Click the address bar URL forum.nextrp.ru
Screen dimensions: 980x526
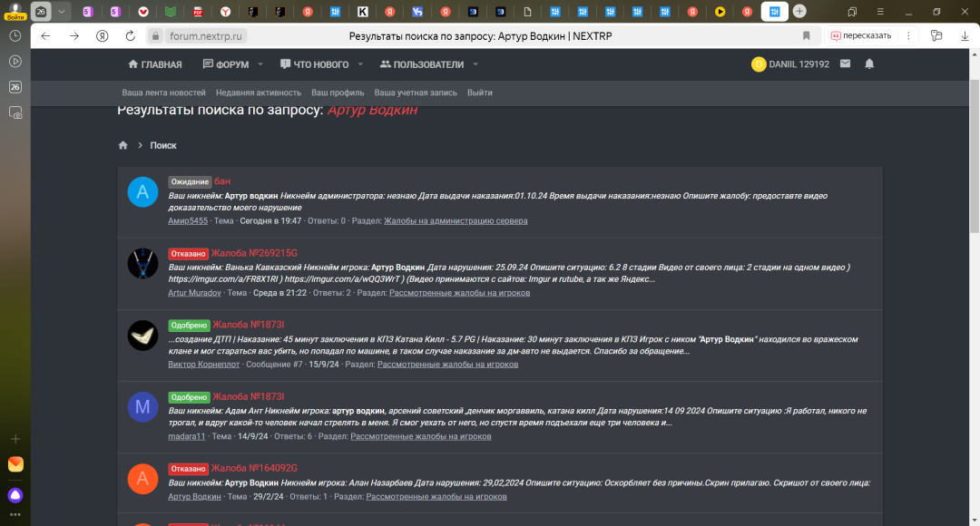click(206, 36)
